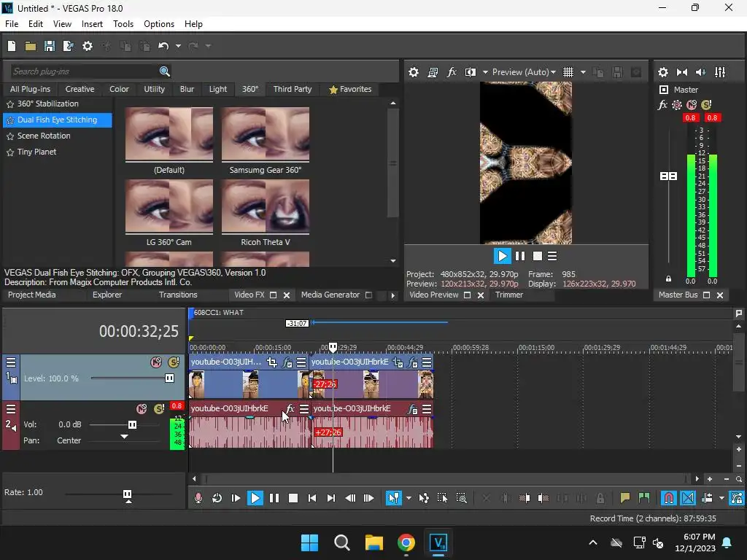Open Master Bus audio properties gear
Image resolution: width=747 pixels, height=560 pixels.
pos(662,72)
